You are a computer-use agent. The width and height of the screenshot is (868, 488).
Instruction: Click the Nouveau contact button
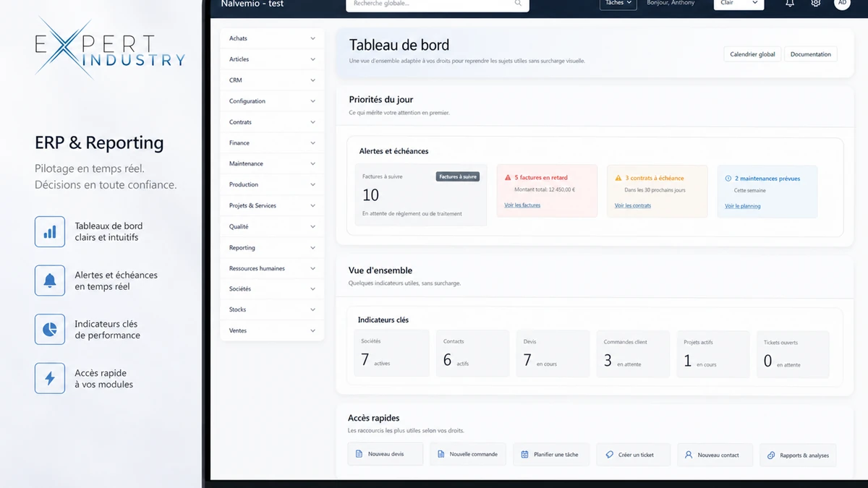click(x=715, y=455)
